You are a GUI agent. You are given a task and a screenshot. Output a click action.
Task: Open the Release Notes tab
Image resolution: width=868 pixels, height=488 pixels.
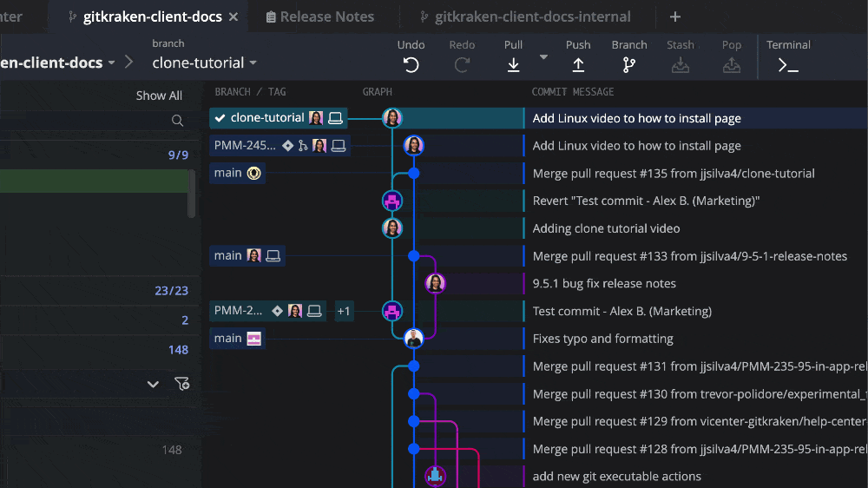319,16
